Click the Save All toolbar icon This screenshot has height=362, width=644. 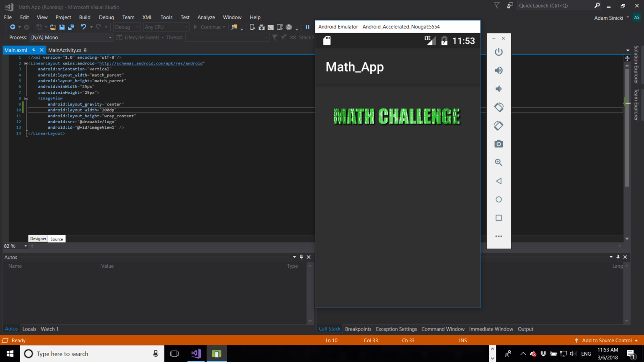[71, 27]
